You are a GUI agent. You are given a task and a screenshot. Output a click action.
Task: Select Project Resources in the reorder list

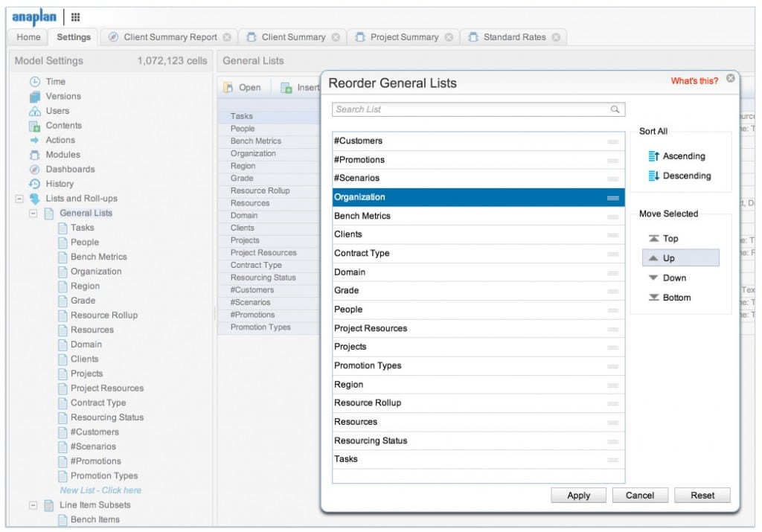point(478,329)
